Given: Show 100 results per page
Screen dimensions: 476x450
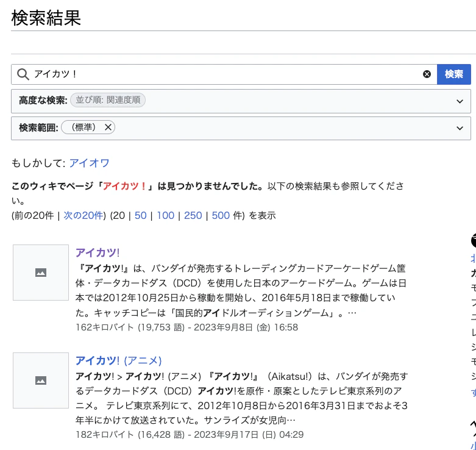Looking at the screenshot, I should pyautogui.click(x=165, y=216).
